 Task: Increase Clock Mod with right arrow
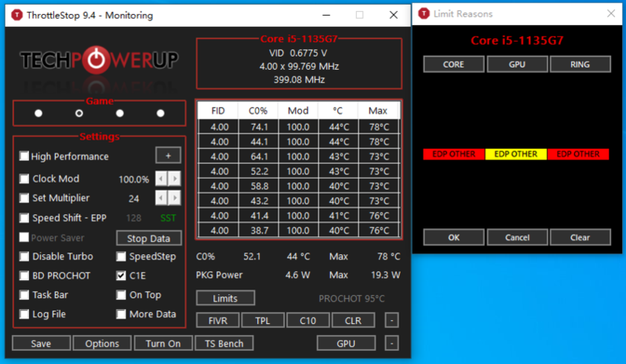point(174,178)
